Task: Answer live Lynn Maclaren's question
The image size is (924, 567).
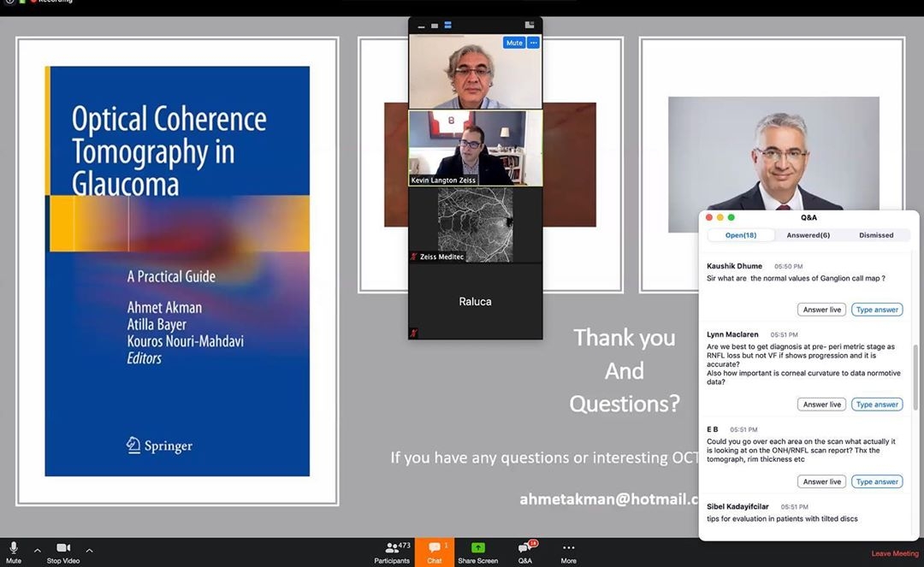Action: (821, 405)
